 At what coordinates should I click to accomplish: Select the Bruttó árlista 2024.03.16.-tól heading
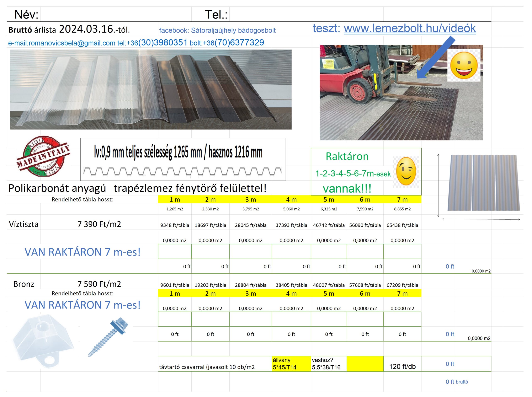coord(69,29)
